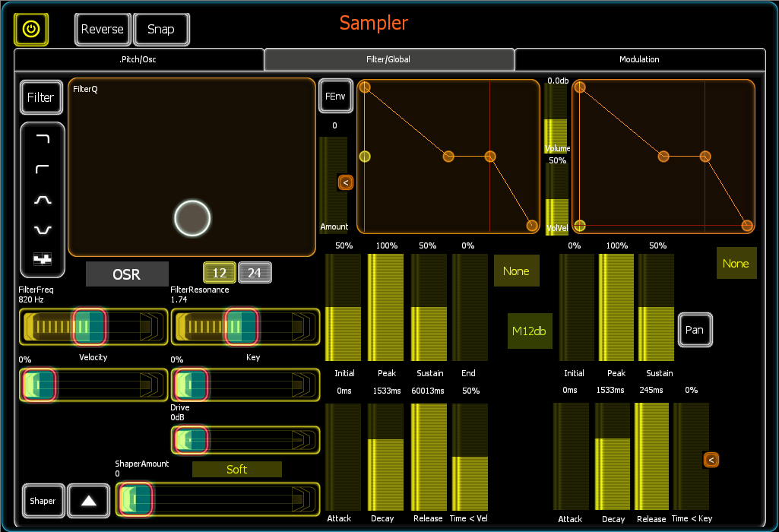Click the FilterQ XY pad circle

192,218
